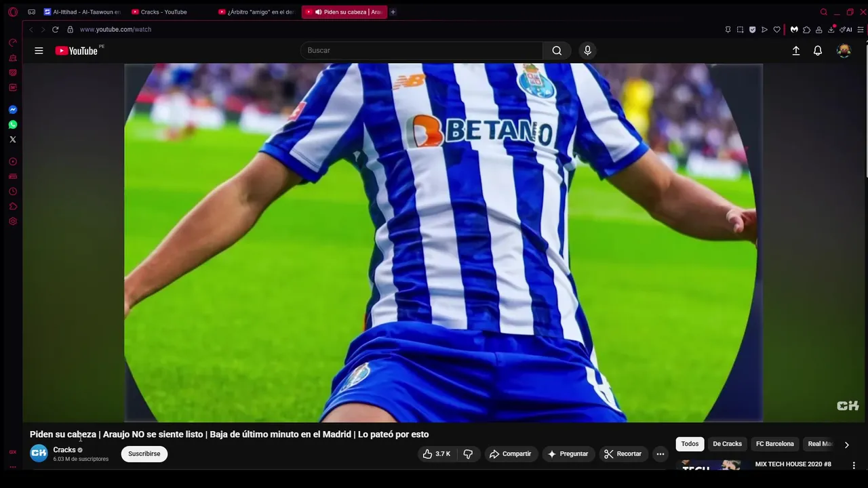Open the GX icon at sidebar bottom

(x=12, y=452)
